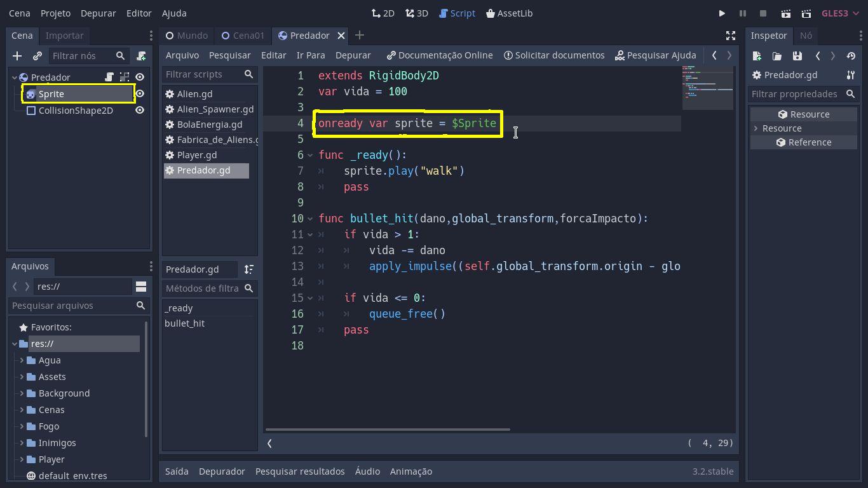Select the CollisionShape2D node
The image size is (868, 488).
point(76,111)
